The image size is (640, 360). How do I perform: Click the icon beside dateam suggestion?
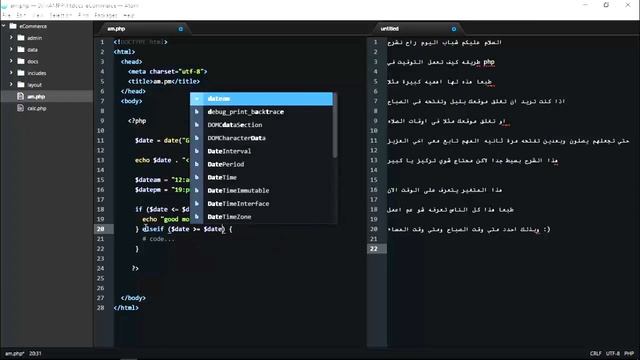click(197, 99)
